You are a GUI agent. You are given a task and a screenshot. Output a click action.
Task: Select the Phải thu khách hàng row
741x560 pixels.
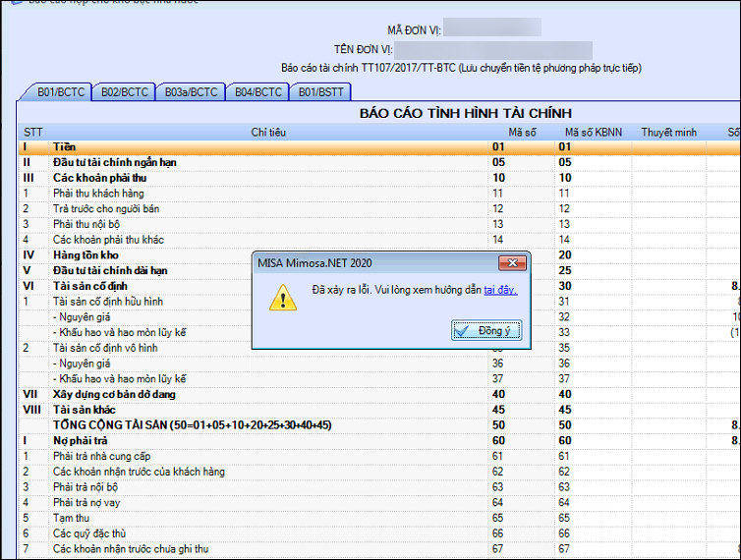click(265, 194)
